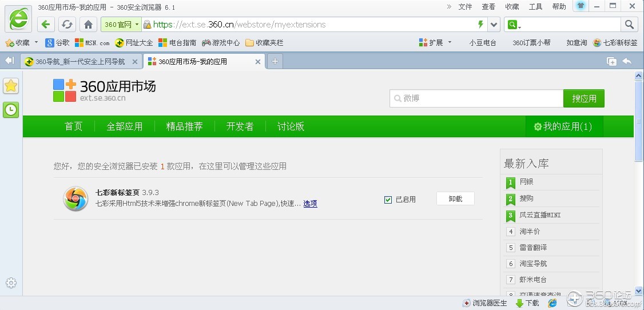Open the 收藏夹栏 folder
This screenshot has height=310, width=644.
tap(264, 43)
